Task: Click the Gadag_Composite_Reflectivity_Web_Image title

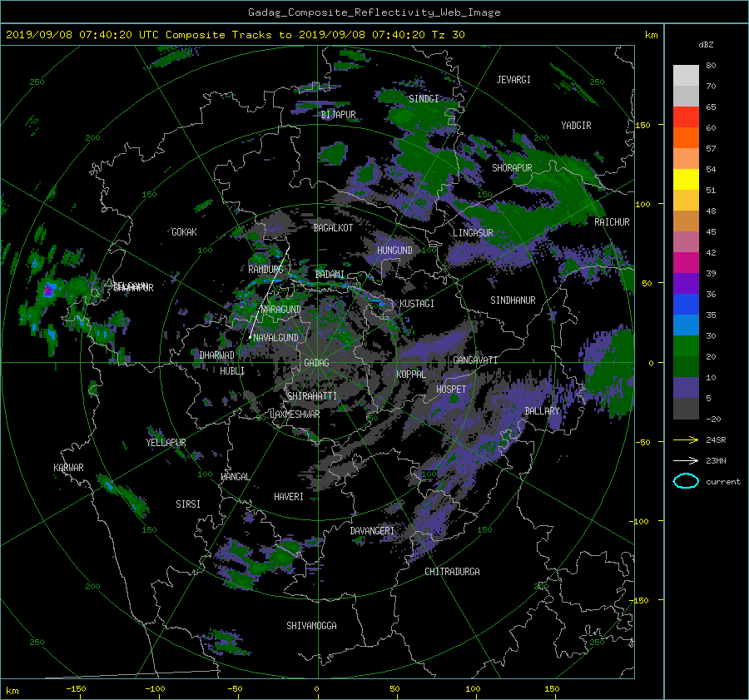Action: pos(374,12)
